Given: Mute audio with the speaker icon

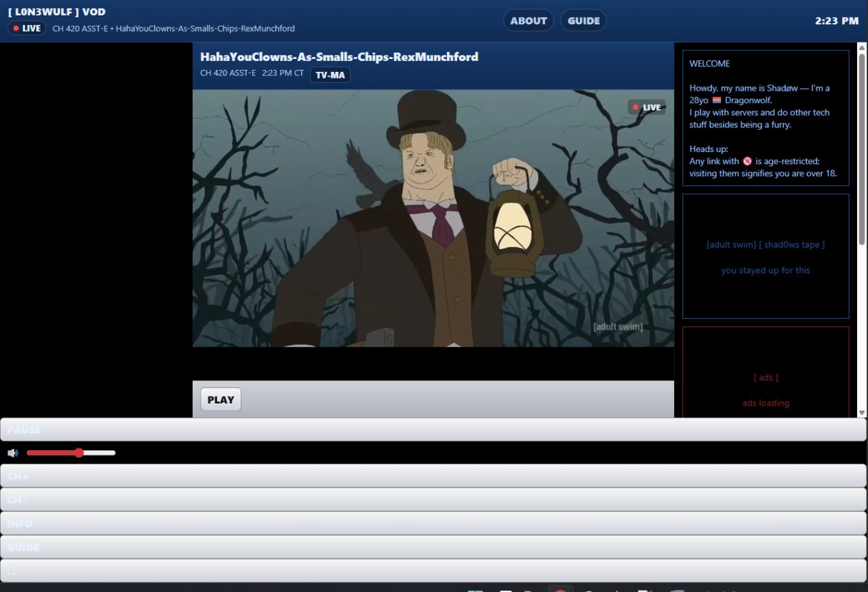Looking at the screenshot, I should (x=12, y=453).
